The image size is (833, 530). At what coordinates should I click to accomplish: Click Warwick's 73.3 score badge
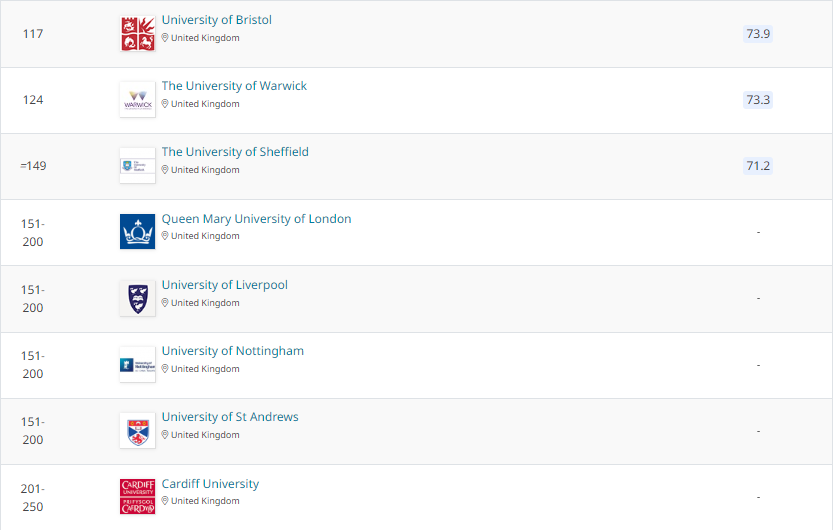758,100
